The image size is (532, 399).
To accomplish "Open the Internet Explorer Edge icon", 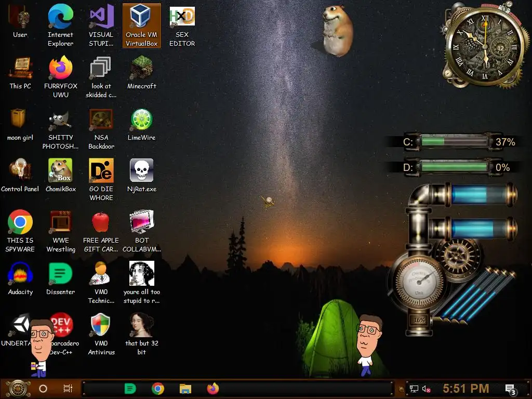I will [x=60, y=25].
